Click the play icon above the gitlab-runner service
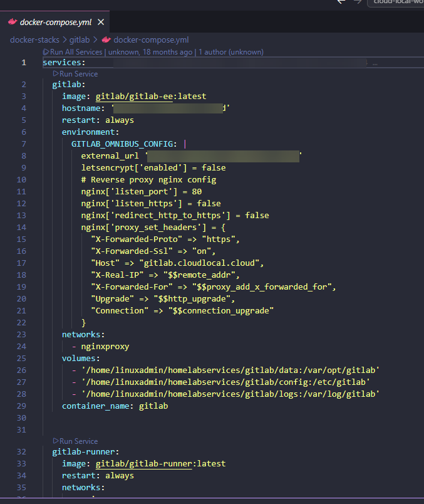424x504 pixels. coord(56,441)
